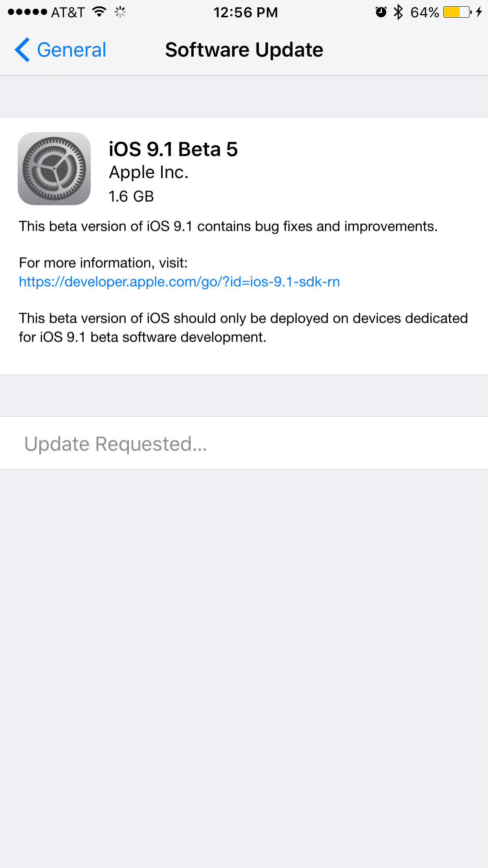The height and width of the screenshot is (868, 488).
Task: Tap the AT&T carrier label
Action: pyautogui.click(x=68, y=13)
